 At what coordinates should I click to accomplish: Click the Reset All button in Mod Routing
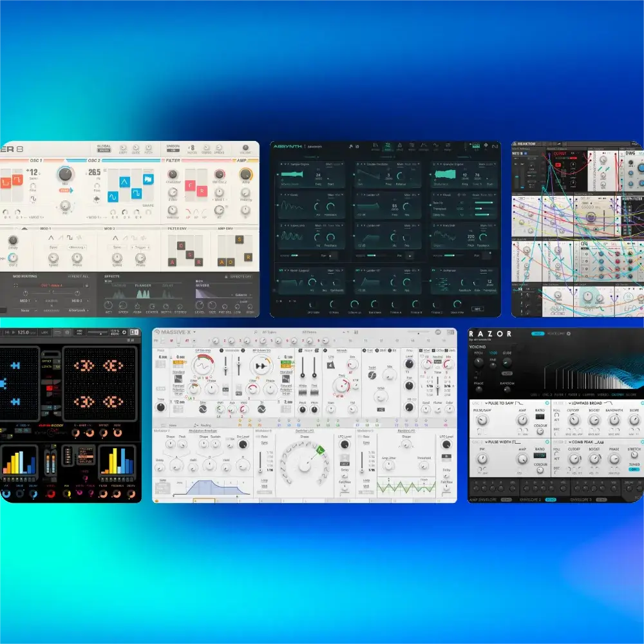pos(78,276)
